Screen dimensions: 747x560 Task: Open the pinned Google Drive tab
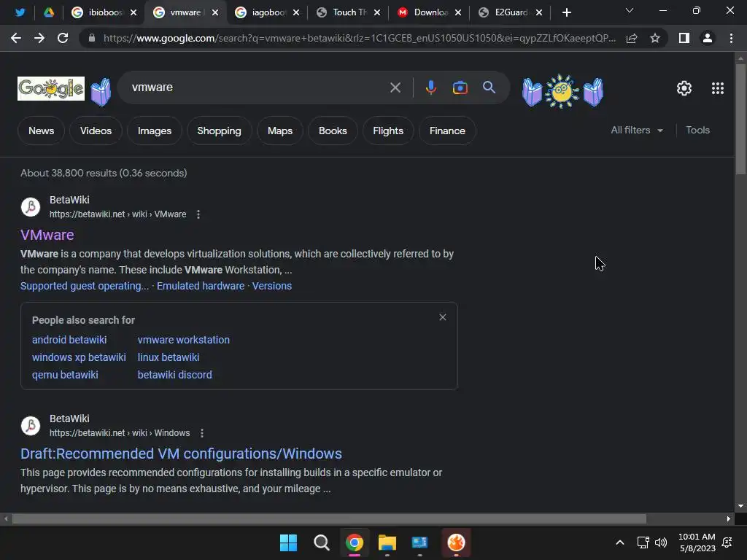49,12
